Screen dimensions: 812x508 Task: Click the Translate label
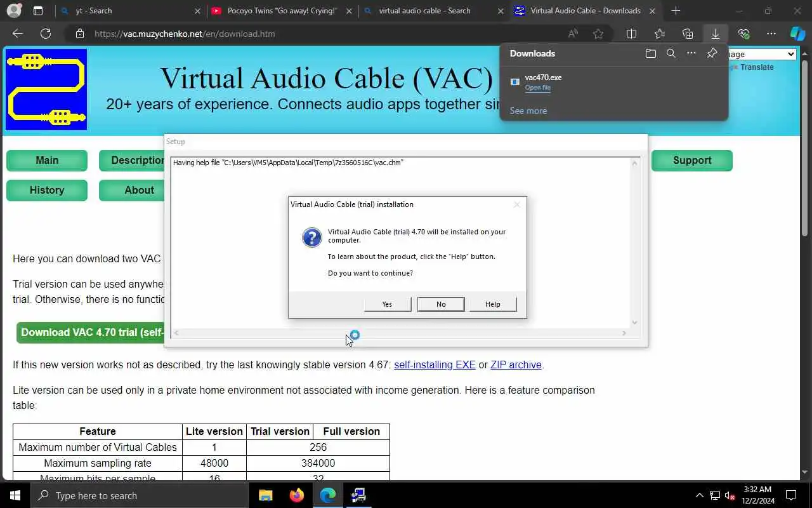tap(757, 67)
